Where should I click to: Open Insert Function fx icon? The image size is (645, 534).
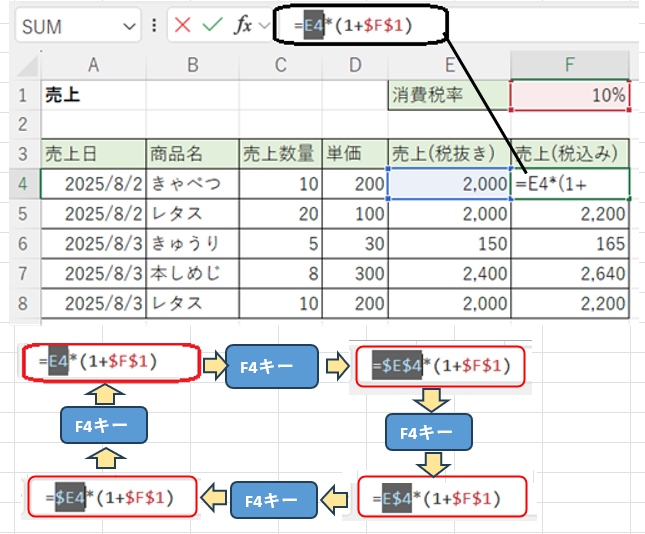pyautogui.click(x=242, y=26)
